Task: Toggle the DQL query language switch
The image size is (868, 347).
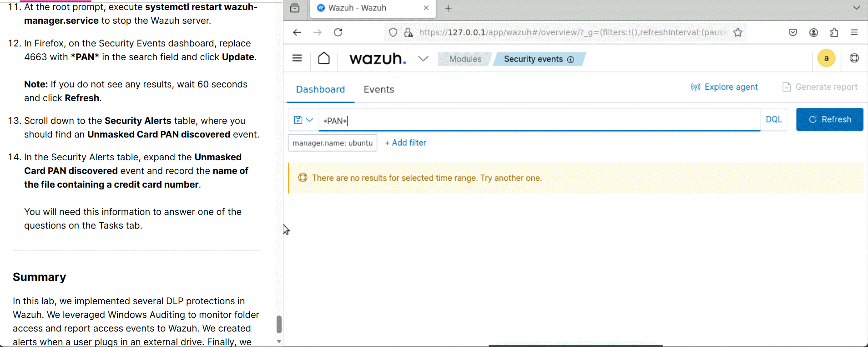Action: pos(773,119)
